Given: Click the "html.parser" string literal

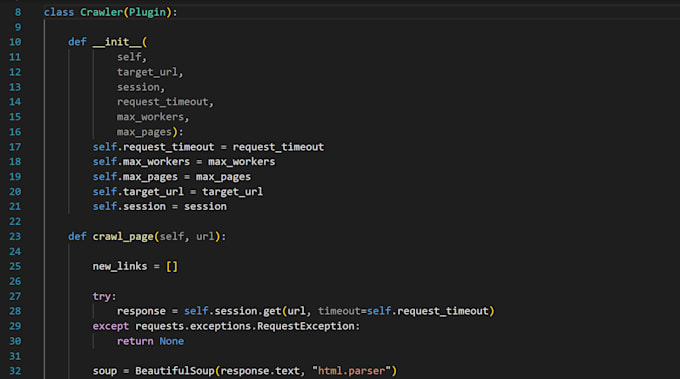Looking at the screenshot, I should point(351,371).
